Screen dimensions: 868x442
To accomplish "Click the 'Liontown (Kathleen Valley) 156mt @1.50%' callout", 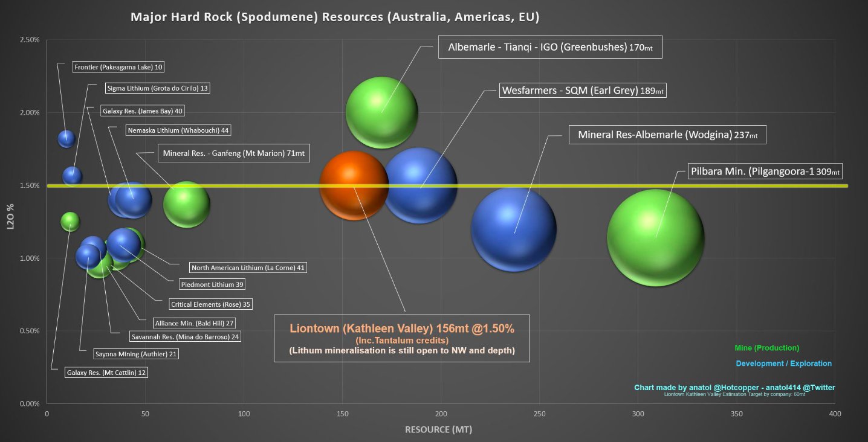I will [402, 338].
